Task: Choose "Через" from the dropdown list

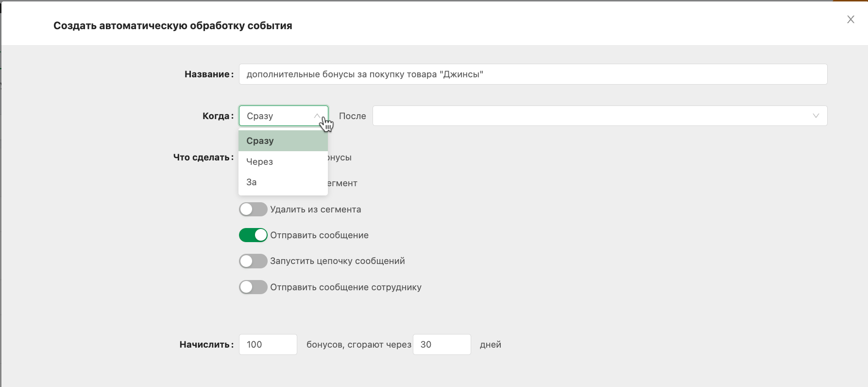Action: click(x=283, y=162)
